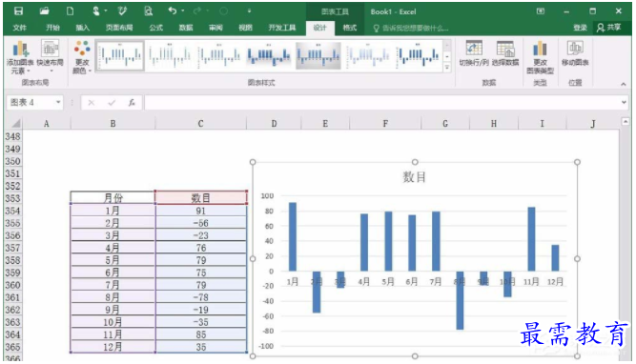Click the New document icon in quick access toolbar
636x364 pixels.
71,11
